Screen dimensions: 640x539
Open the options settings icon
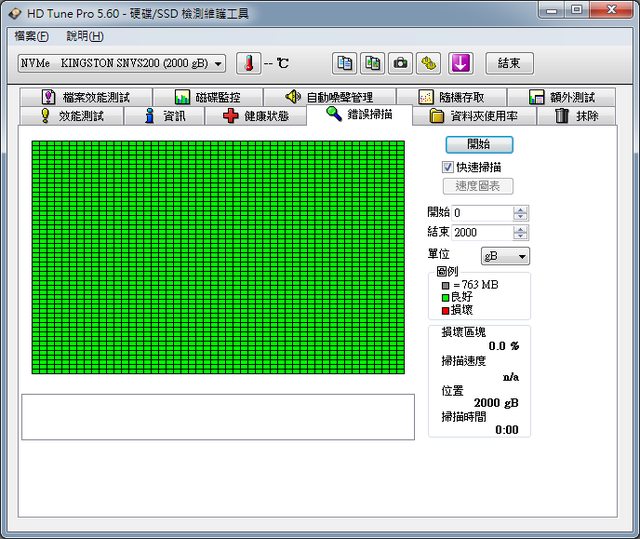[x=428, y=63]
